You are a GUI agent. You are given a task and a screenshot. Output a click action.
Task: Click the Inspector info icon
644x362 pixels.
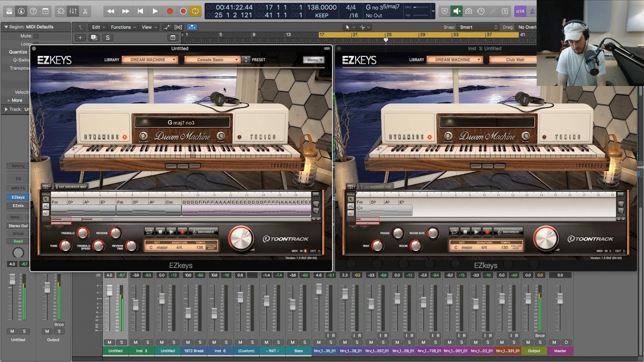[x=21, y=11]
